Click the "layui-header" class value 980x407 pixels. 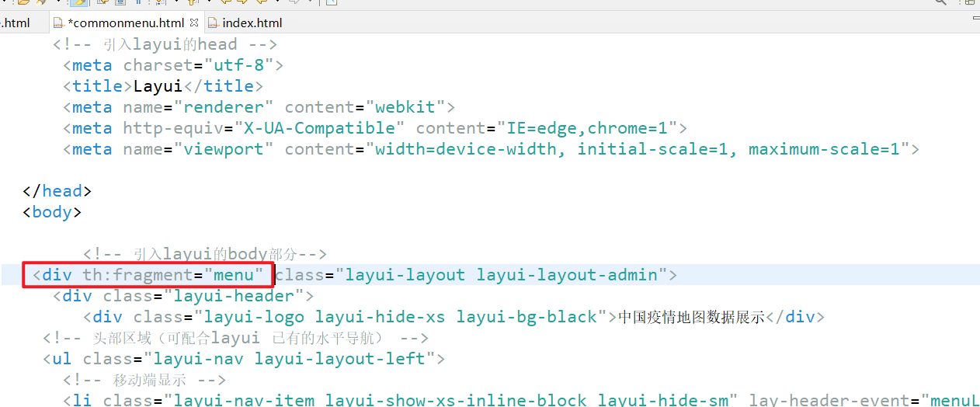click(234, 296)
